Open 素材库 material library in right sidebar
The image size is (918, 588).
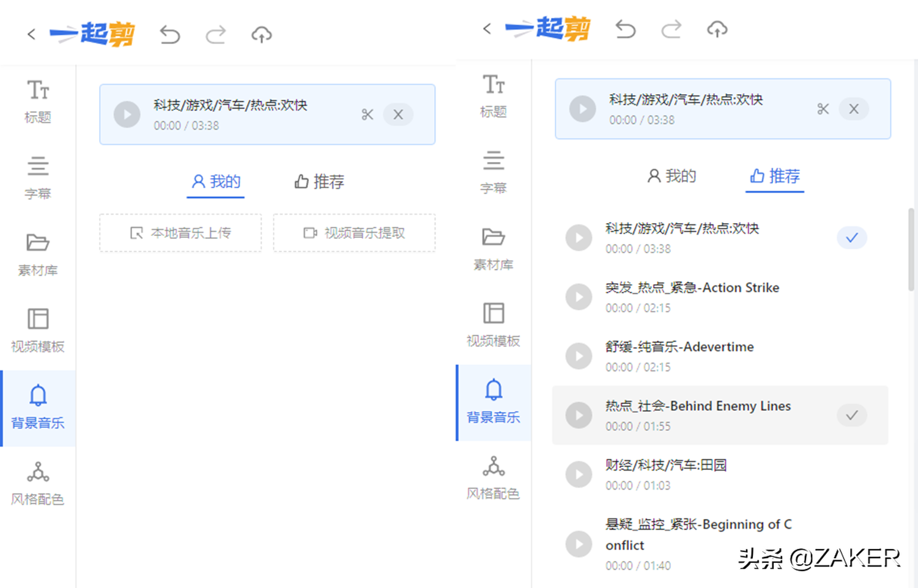point(494,249)
